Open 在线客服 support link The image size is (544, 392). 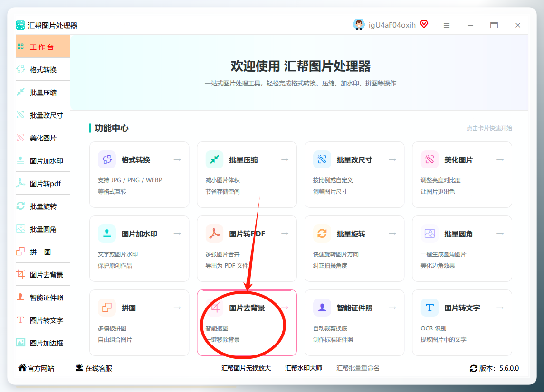94,368
